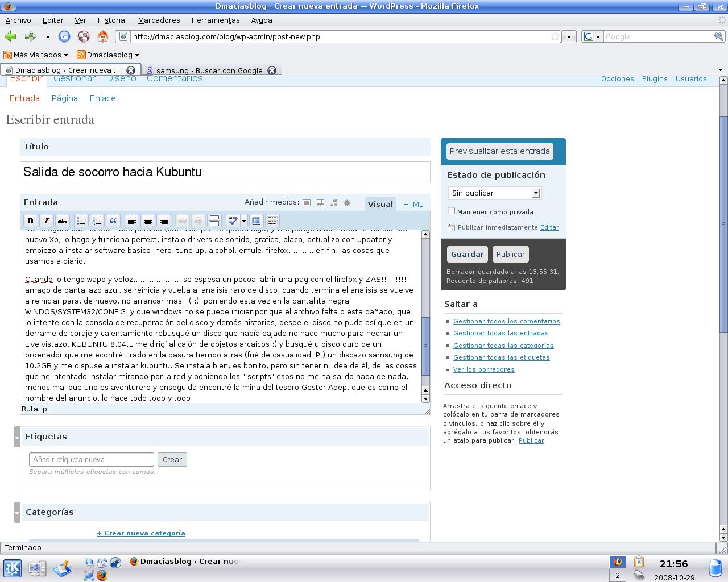This screenshot has height=582, width=728.
Task: Switch to the HTML editor tab
Action: 412,204
